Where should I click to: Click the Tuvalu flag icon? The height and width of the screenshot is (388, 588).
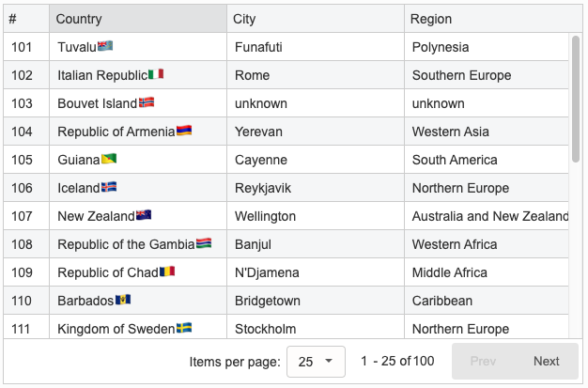pyautogui.click(x=105, y=46)
